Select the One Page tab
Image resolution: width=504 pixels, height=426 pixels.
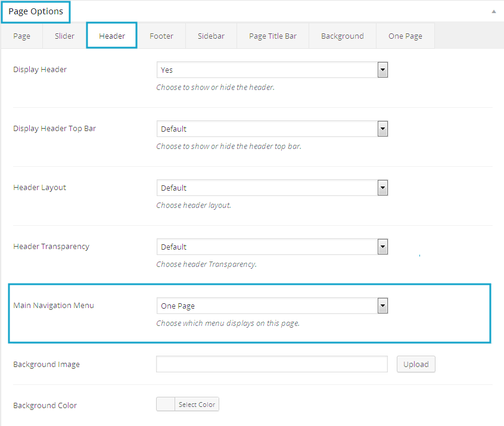click(x=405, y=36)
